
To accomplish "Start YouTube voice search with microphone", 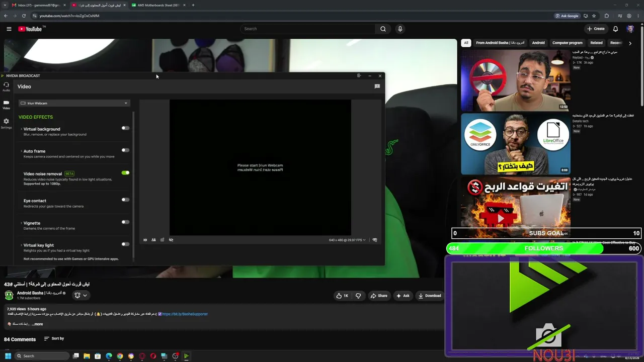I will [400, 29].
